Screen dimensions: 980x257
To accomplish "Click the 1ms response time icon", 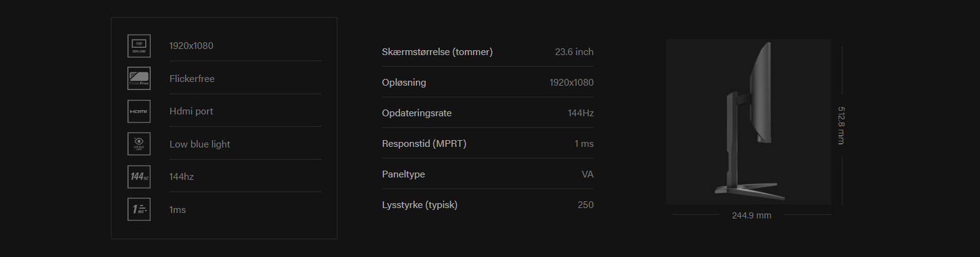I will coord(139,209).
